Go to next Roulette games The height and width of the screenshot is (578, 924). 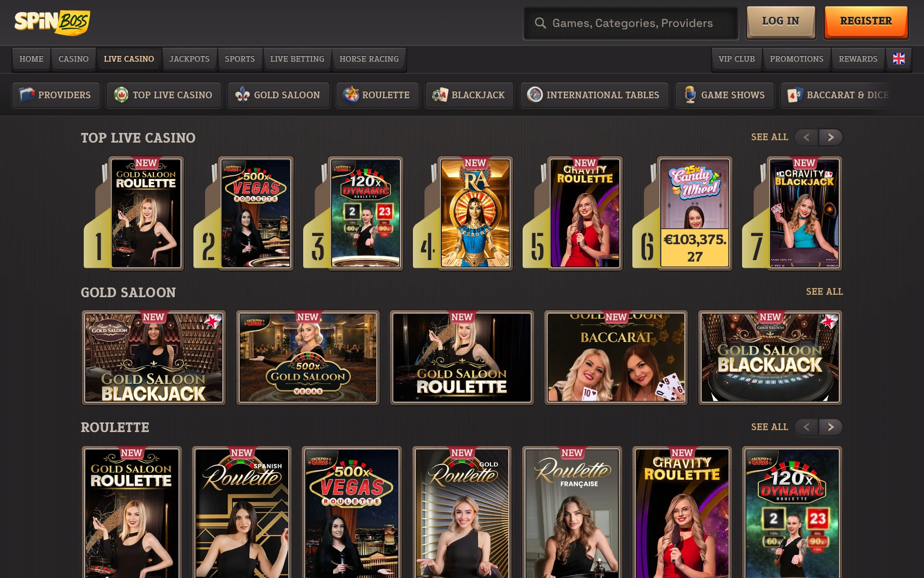pos(831,427)
